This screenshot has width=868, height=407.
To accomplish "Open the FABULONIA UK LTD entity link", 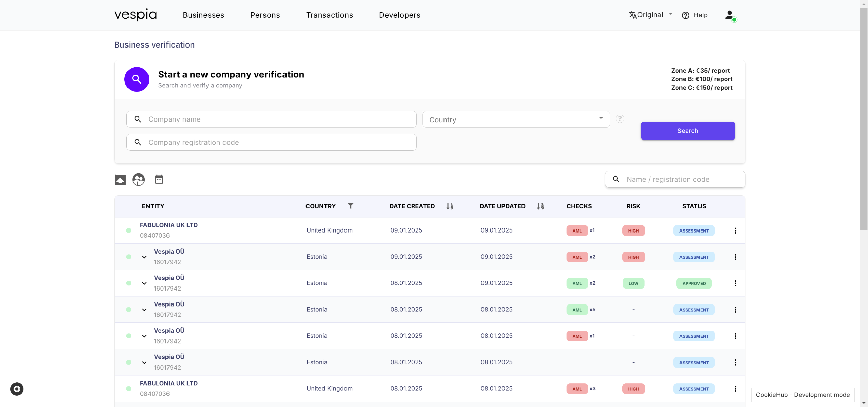I will 169,225.
